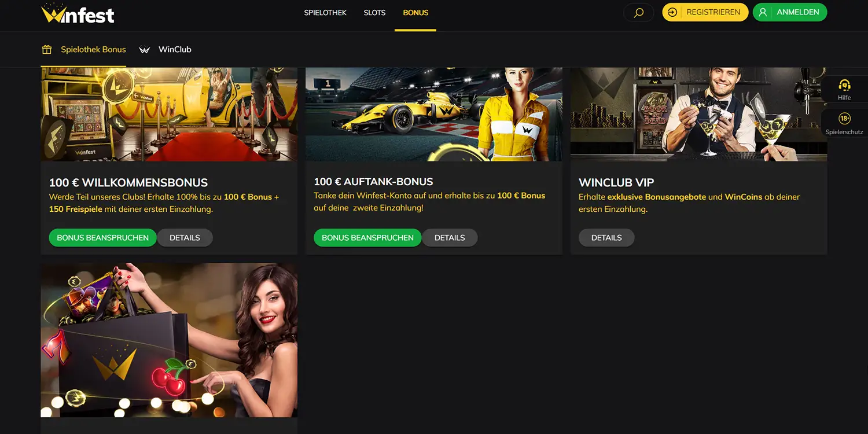The height and width of the screenshot is (434, 868).
Task: Open the bartender WinClub VIP image
Action: (x=698, y=115)
